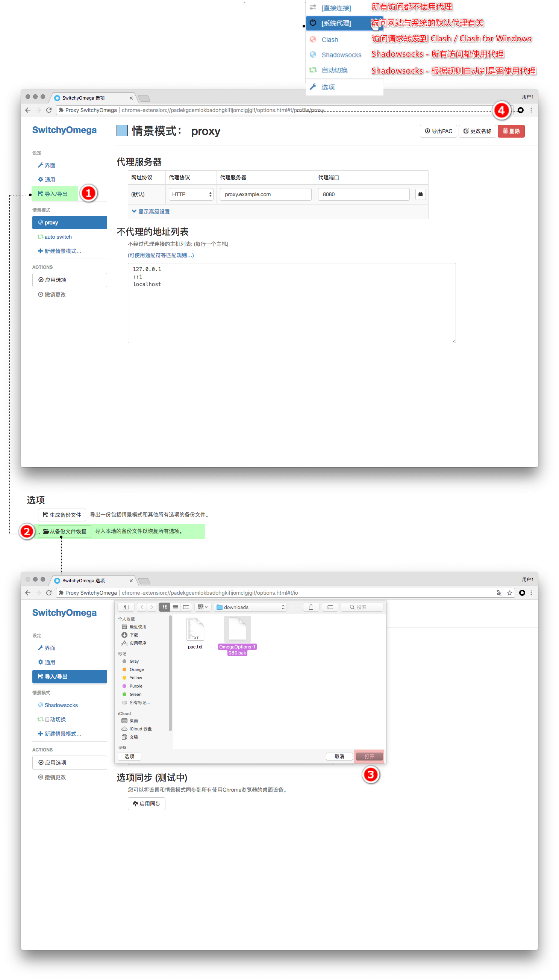The height and width of the screenshot is (980, 559).
Task: Switch file dialog to list view
Action: pos(176,607)
